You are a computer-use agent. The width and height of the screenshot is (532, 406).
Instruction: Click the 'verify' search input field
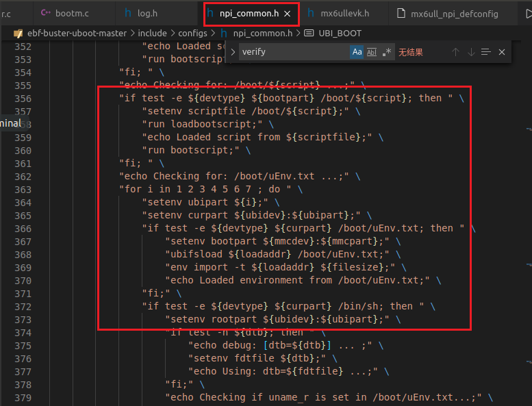[293, 52]
